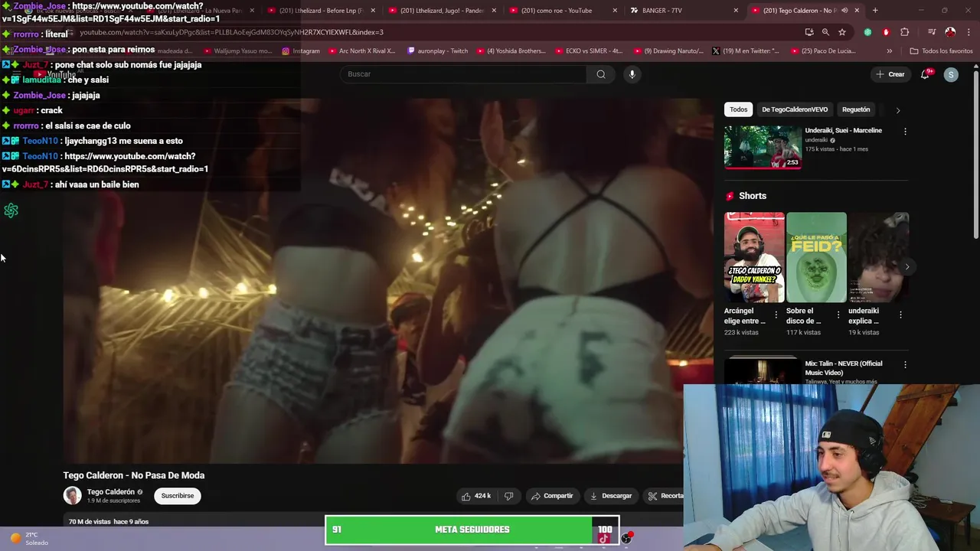Click Compartir to share the video
The height and width of the screenshot is (551, 980).
(552, 496)
